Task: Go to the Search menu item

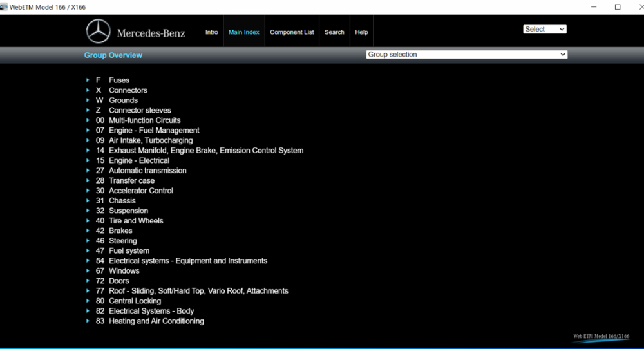Action: pyautogui.click(x=334, y=32)
